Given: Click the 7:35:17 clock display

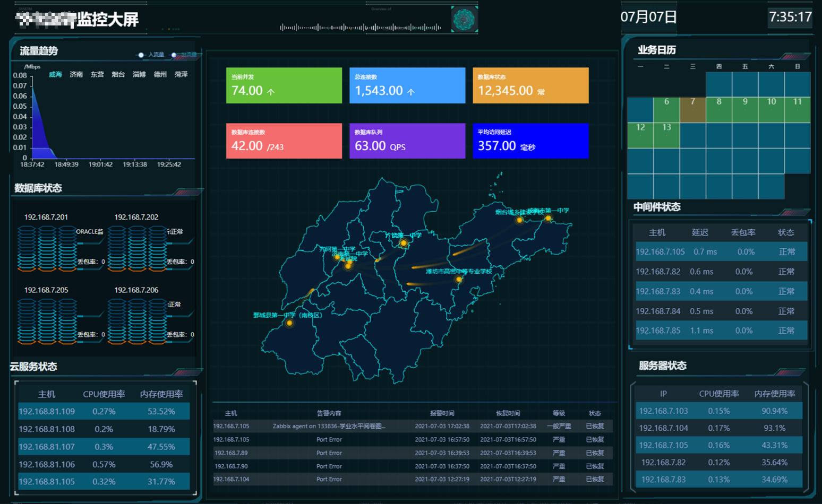Looking at the screenshot, I should (790, 17).
